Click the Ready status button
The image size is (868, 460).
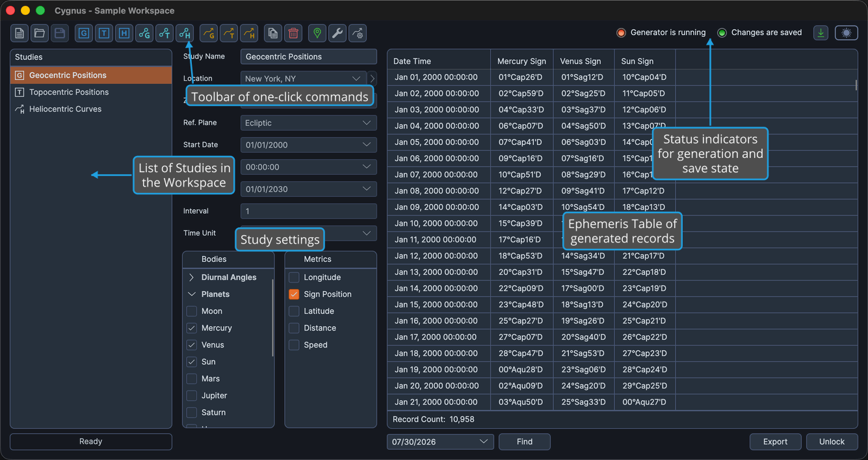91,442
